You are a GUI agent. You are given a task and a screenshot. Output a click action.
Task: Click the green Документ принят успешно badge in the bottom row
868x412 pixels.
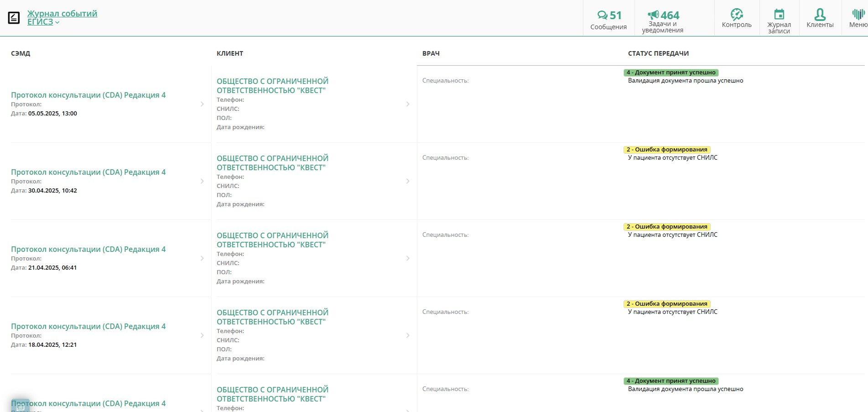671,381
